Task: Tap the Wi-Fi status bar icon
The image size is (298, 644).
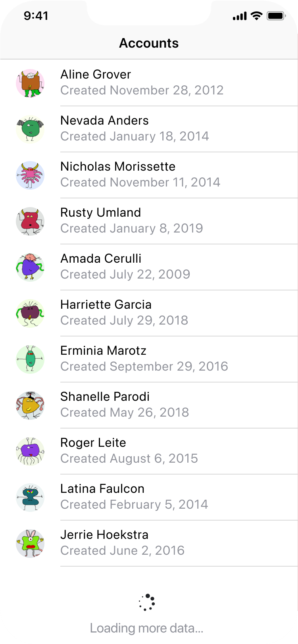Action: [x=257, y=16]
